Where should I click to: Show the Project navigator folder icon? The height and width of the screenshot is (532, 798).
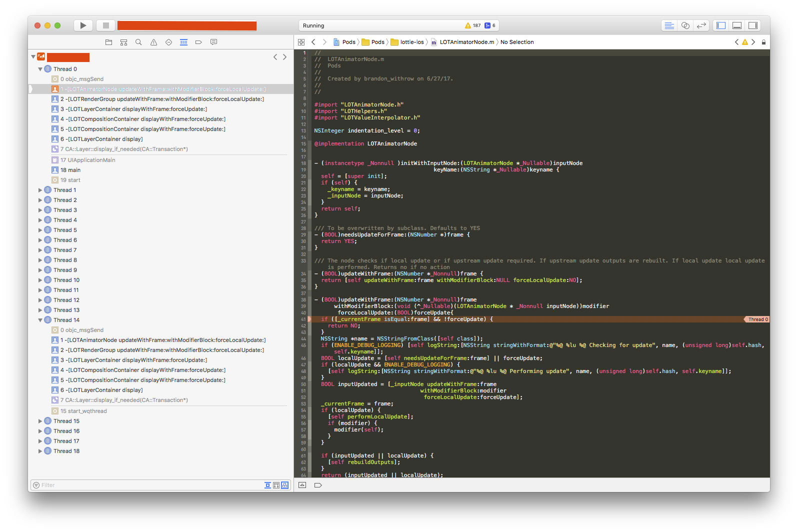(108, 42)
